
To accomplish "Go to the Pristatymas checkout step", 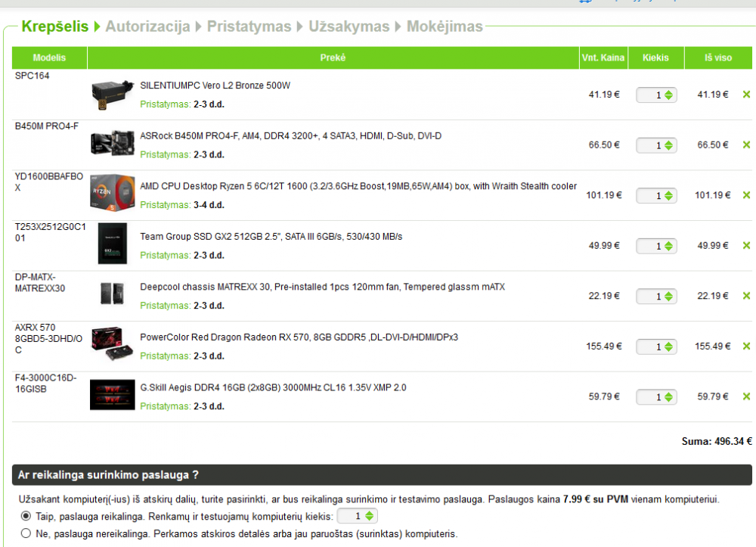I will click(x=249, y=26).
